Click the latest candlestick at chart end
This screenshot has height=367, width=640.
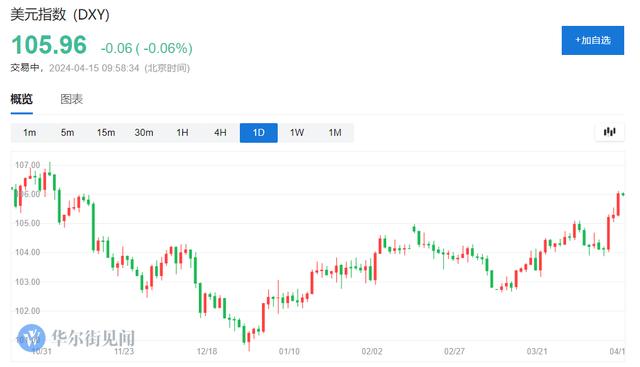(623, 194)
